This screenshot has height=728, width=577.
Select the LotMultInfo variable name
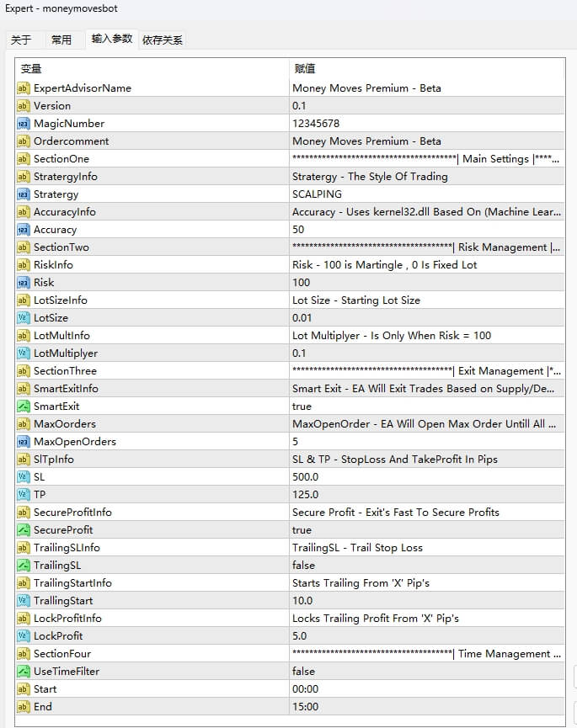(61, 336)
